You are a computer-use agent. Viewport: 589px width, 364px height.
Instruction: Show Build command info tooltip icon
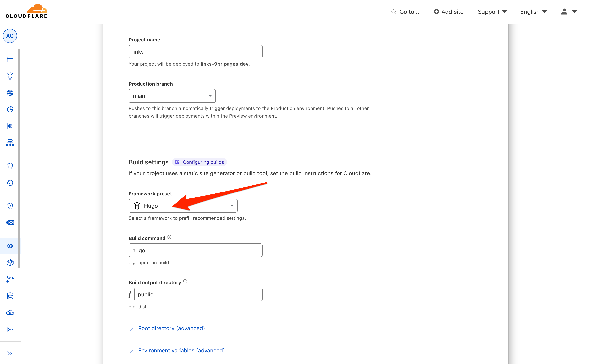coord(170,237)
